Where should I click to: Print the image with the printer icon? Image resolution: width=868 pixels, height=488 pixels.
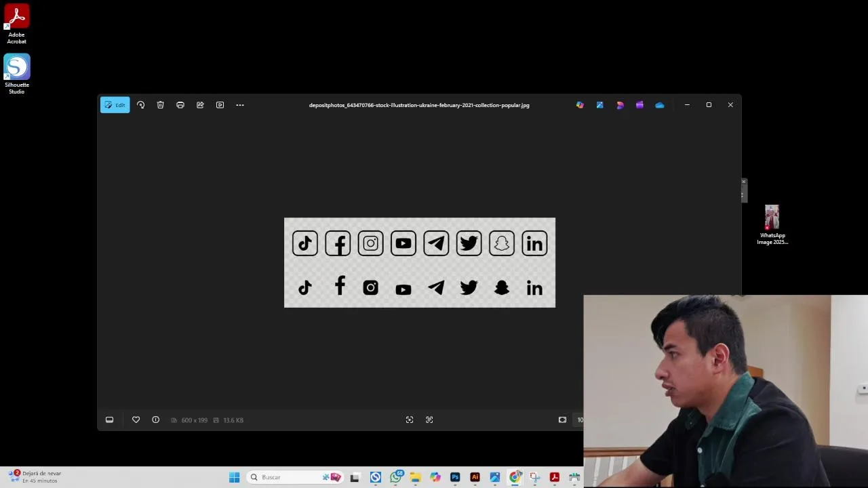click(180, 105)
